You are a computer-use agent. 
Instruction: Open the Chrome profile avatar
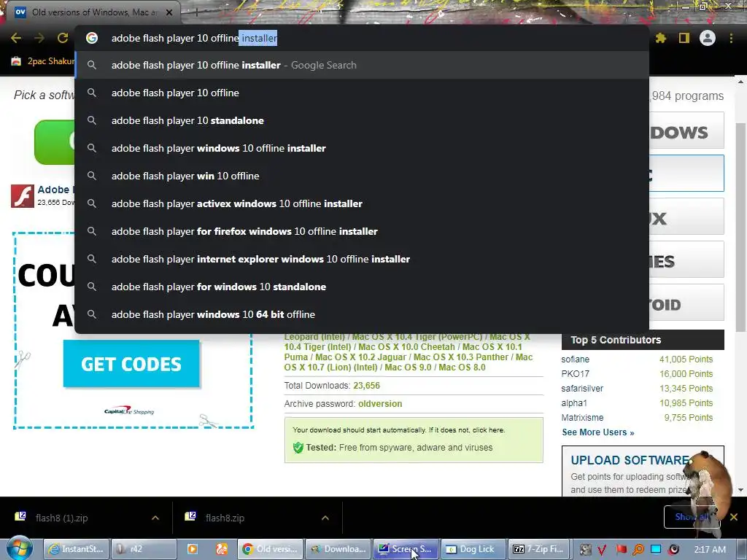tap(708, 38)
